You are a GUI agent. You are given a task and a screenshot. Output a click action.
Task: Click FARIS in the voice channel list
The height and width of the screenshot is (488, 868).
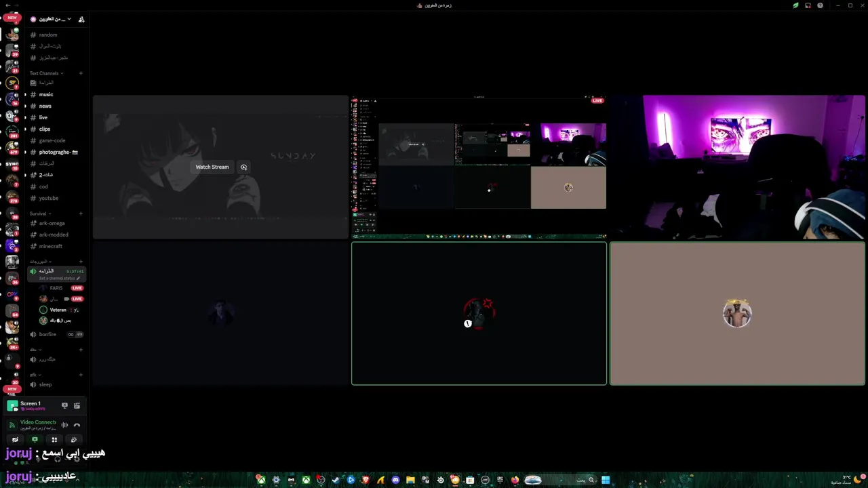tap(61, 288)
